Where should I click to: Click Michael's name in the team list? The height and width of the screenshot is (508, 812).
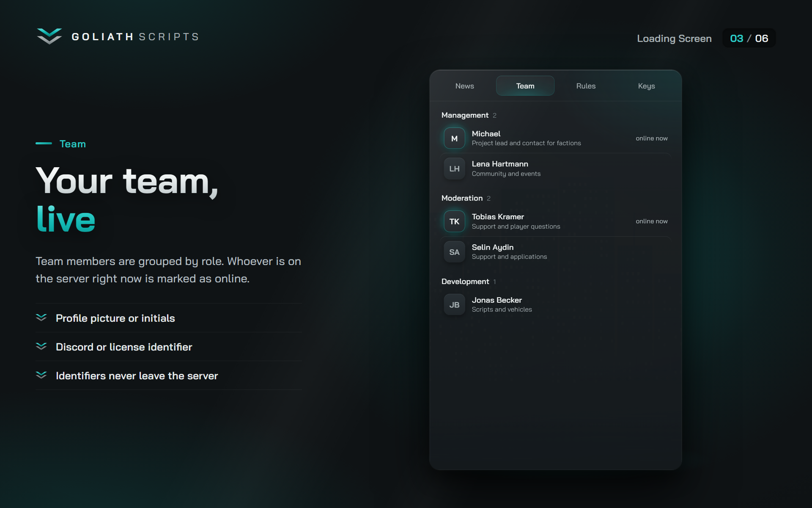tap(486, 134)
